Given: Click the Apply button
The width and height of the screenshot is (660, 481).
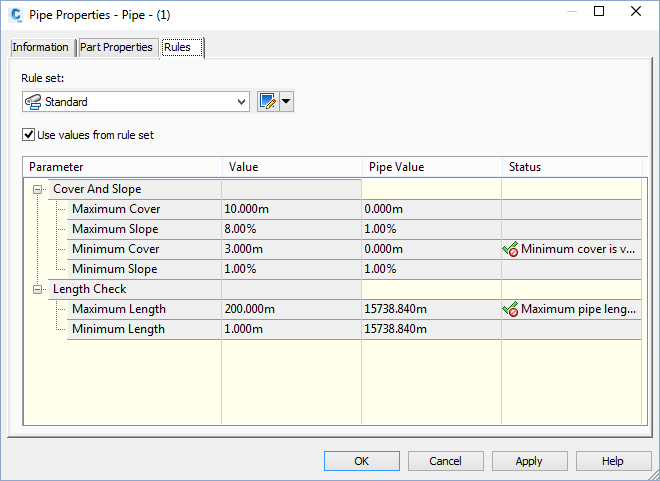Looking at the screenshot, I should [x=529, y=461].
